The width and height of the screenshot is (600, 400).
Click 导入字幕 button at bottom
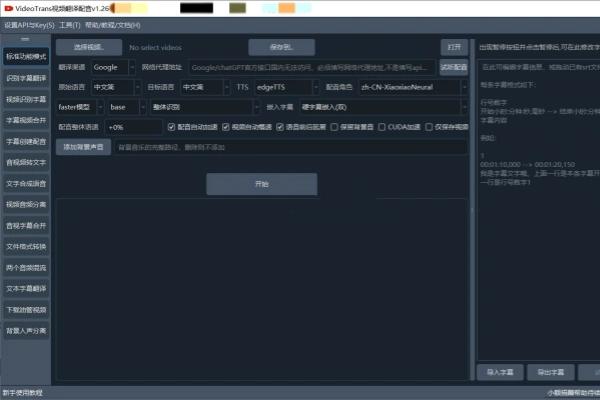tap(499, 371)
